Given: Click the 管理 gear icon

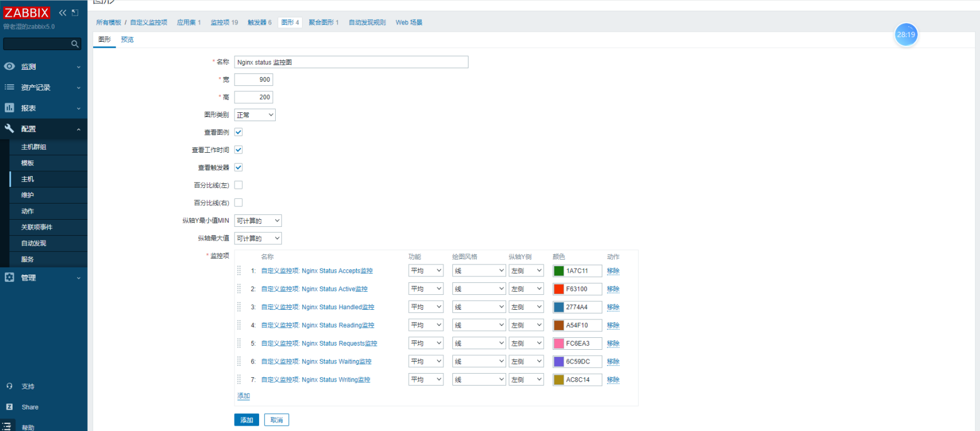Looking at the screenshot, I should [x=10, y=277].
